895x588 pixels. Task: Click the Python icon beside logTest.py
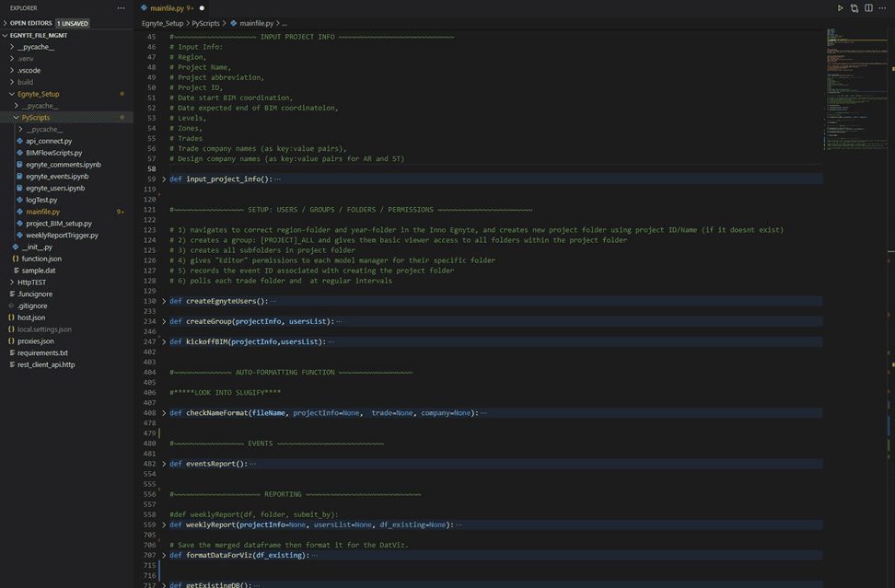(x=20, y=200)
